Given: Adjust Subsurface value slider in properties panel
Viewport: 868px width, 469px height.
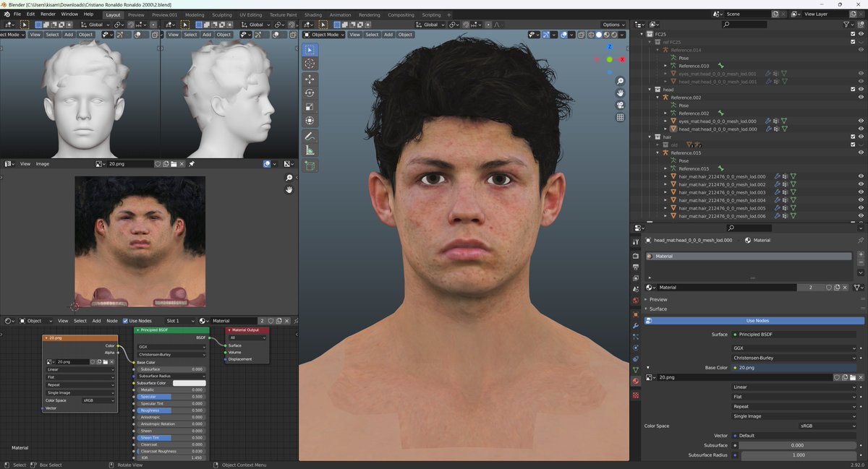Looking at the screenshot, I should [x=797, y=445].
